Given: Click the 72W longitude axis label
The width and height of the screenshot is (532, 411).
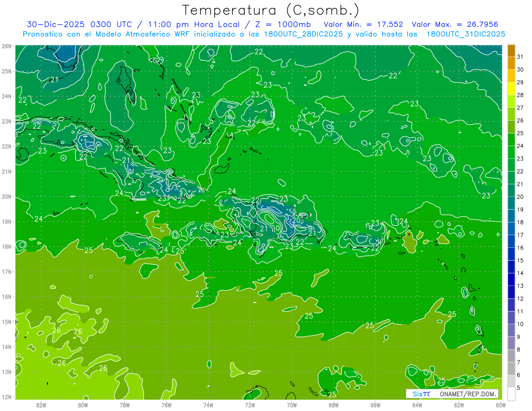Looking at the screenshot, I should click(x=250, y=405).
